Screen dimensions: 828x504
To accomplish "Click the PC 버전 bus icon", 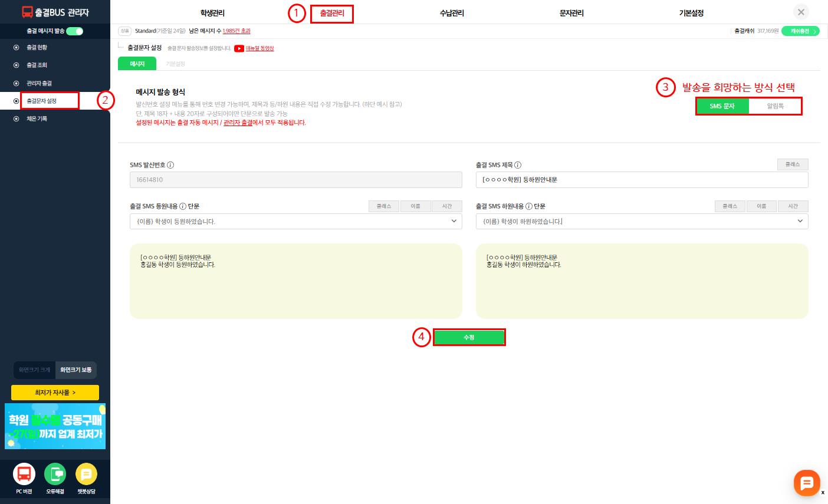I will 24,475.
